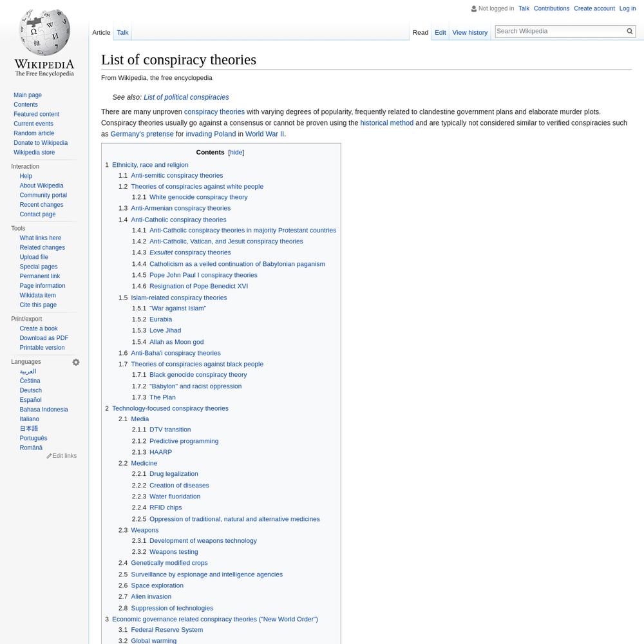Click the Wikipedia globe logo
Screen dimensions: 644x644
coord(44,33)
